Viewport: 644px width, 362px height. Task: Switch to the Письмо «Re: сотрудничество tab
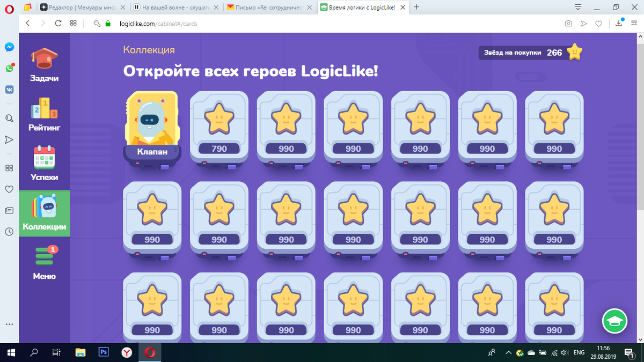pyautogui.click(x=269, y=8)
